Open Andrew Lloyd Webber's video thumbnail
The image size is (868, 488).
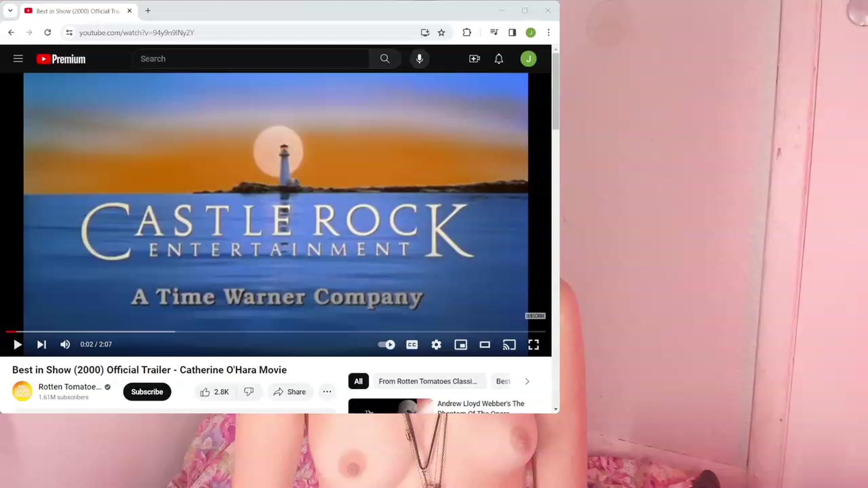click(x=391, y=406)
